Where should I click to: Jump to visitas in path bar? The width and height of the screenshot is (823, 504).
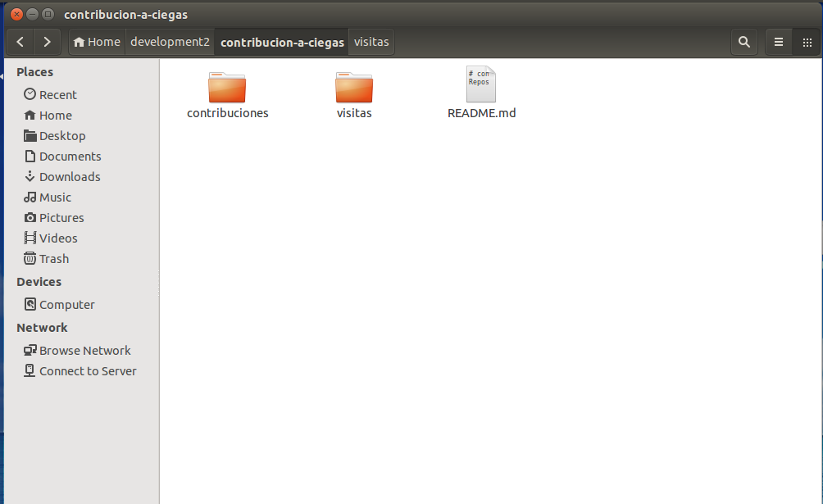[x=371, y=42]
